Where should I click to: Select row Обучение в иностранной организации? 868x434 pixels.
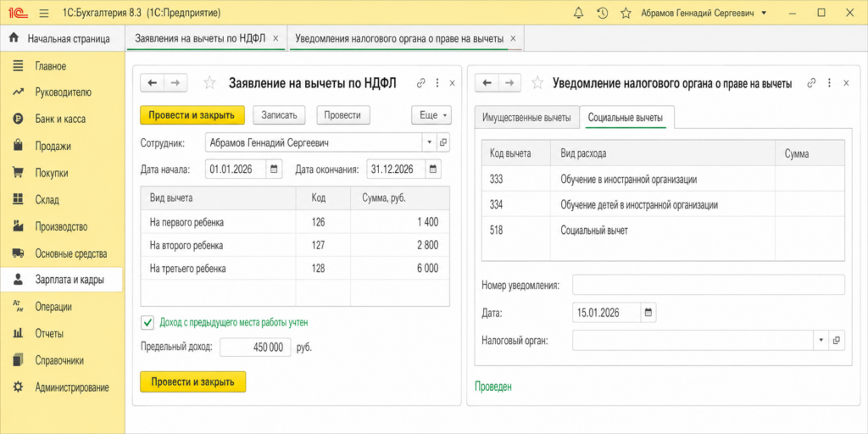663,180
